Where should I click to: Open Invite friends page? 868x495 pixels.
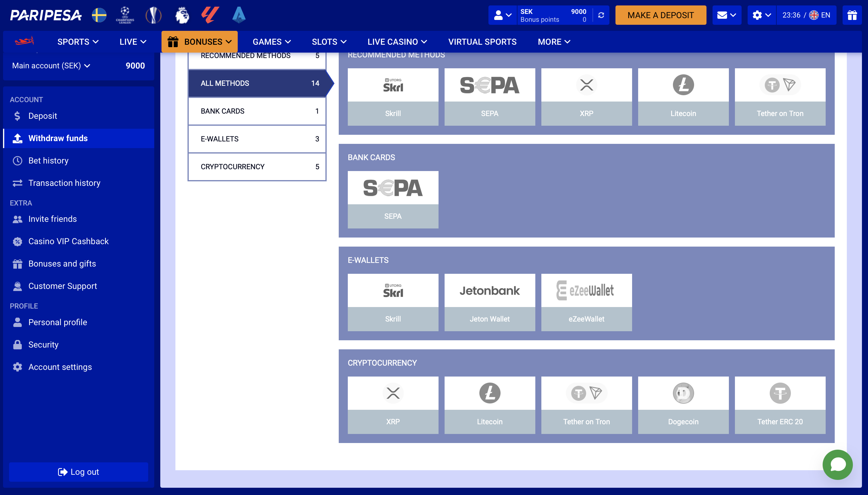[79, 219]
